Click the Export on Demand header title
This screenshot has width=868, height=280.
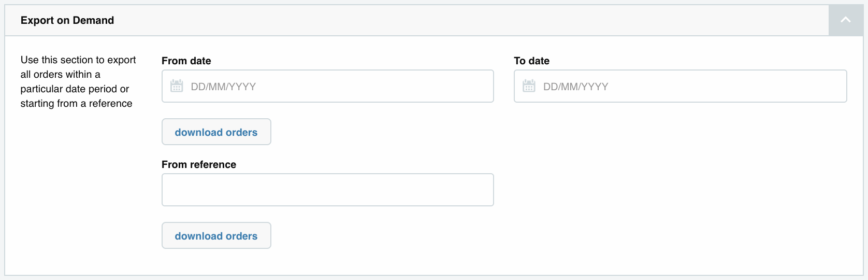[67, 20]
